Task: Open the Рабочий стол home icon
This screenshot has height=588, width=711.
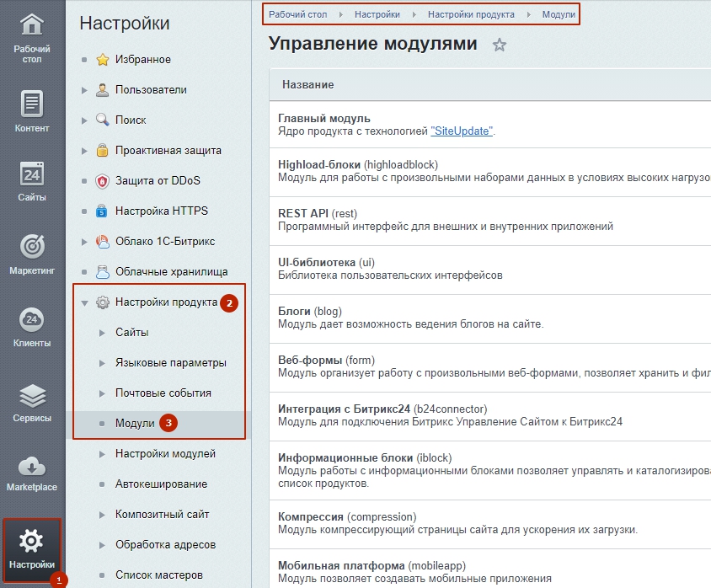Action: 32,24
